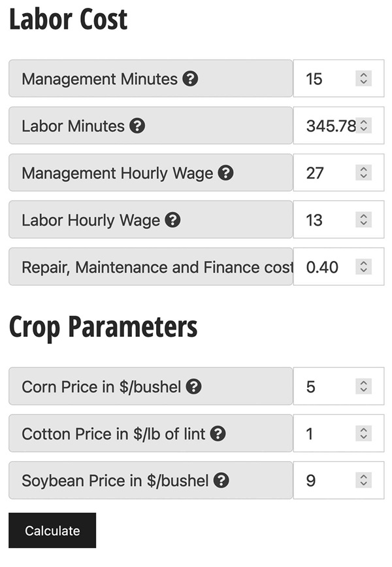
Task: Click the Labor Minutes help icon
Action: click(137, 126)
